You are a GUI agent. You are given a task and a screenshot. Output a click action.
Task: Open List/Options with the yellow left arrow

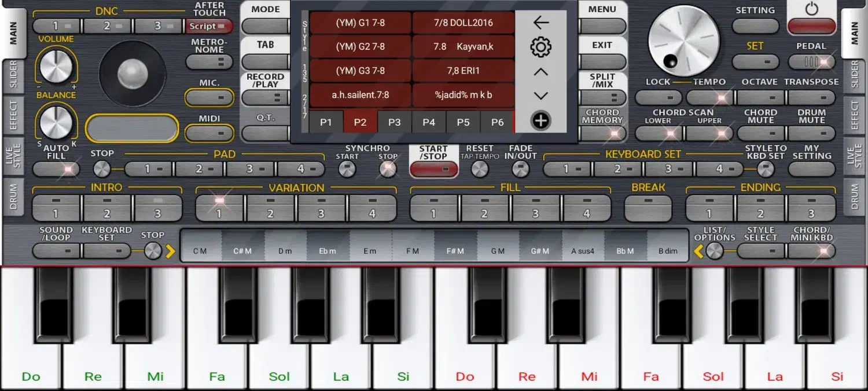pos(699,251)
